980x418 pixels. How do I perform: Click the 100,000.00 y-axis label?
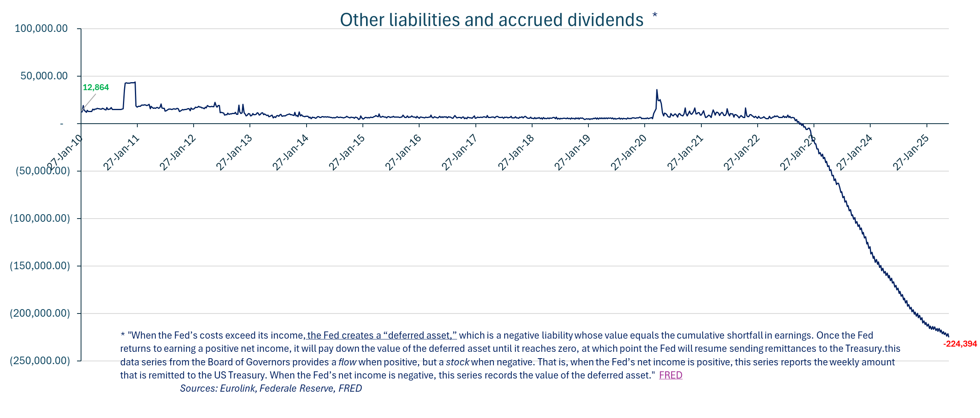[x=41, y=28]
